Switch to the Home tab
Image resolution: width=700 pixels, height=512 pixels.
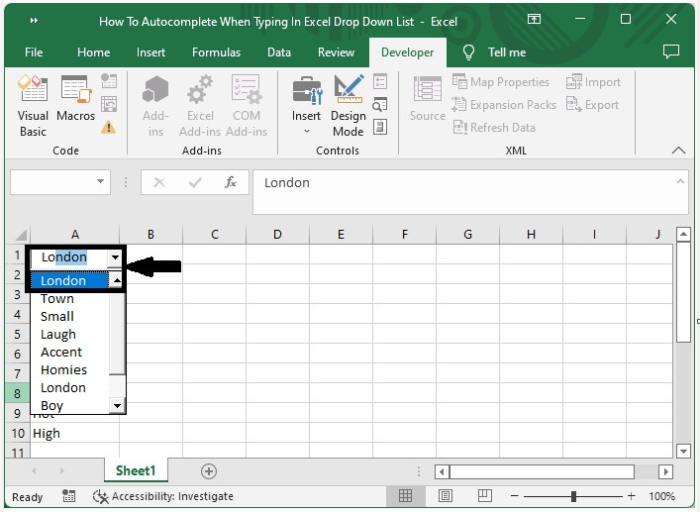coord(93,52)
